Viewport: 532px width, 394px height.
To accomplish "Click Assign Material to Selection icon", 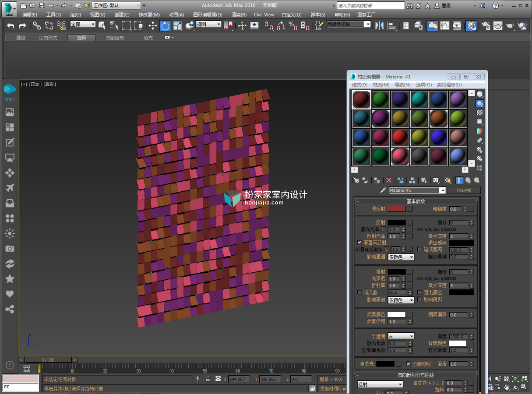I will tap(377, 180).
